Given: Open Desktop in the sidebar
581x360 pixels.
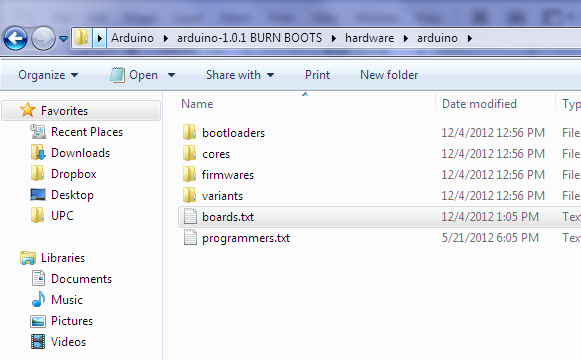Looking at the screenshot, I should tap(72, 195).
